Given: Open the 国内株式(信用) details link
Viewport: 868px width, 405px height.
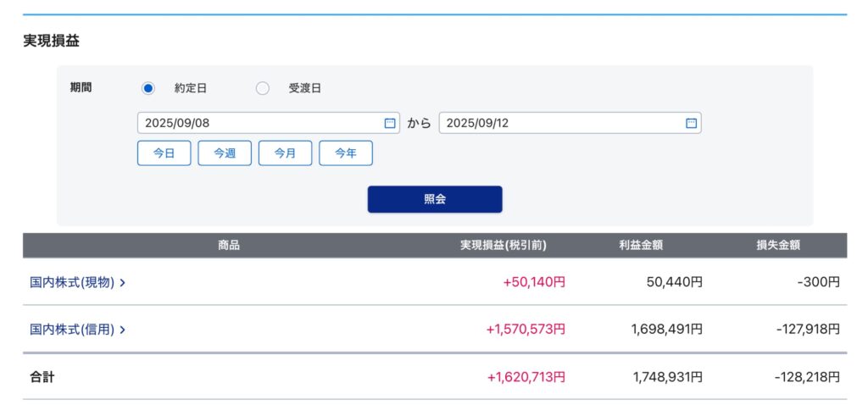Looking at the screenshot, I should pyautogui.click(x=72, y=330).
